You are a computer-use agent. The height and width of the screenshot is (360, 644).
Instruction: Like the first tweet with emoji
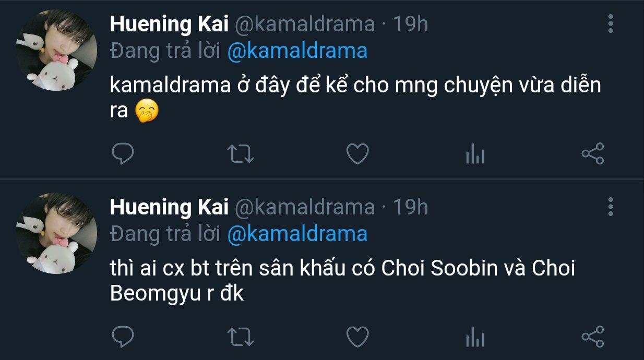tap(358, 154)
